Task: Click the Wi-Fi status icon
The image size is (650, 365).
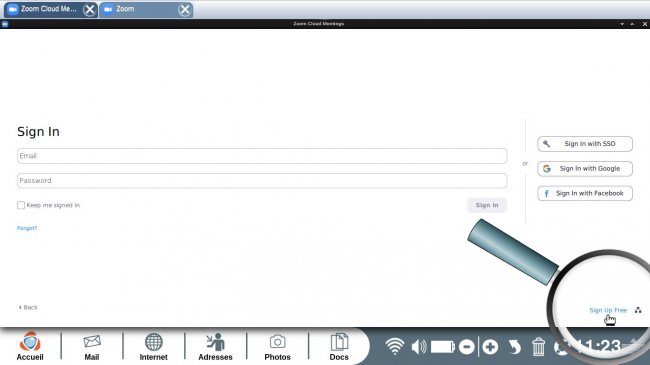Action: (x=395, y=346)
